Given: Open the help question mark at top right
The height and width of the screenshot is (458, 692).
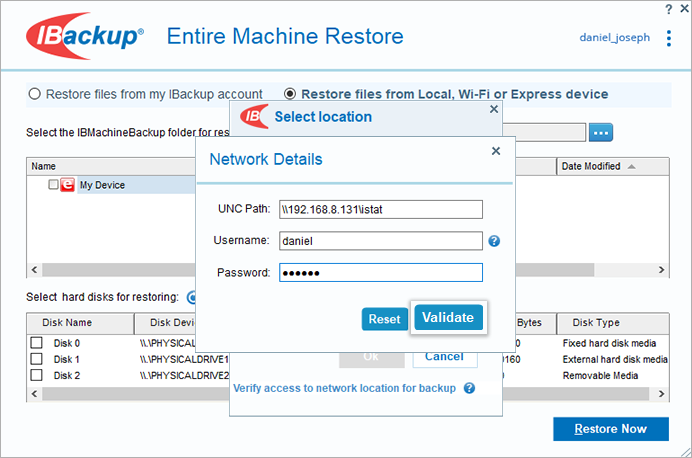Looking at the screenshot, I should (x=669, y=9).
